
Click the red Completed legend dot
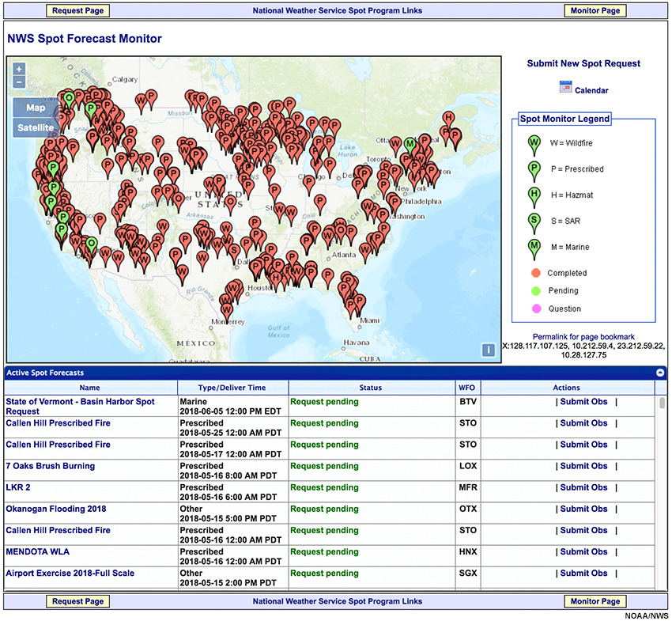pos(536,273)
